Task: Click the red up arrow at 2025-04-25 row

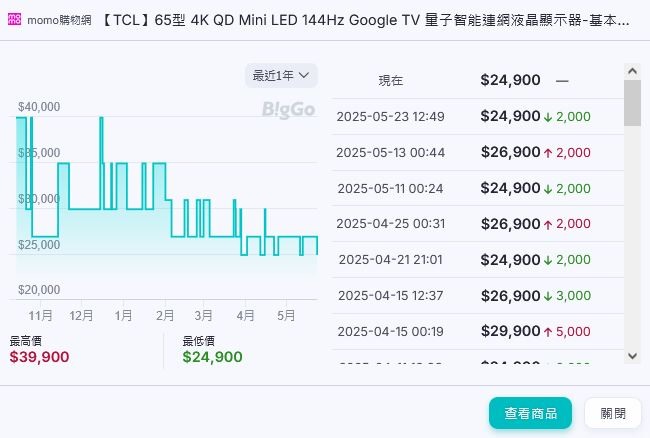Action: tap(548, 225)
